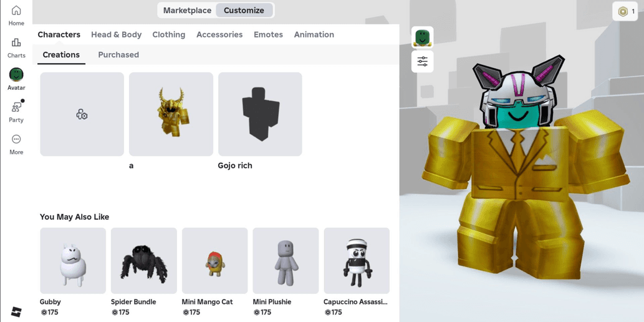Click the Roblox logo icon
Image resolution: width=644 pixels, height=322 pixels.
(x=16, y=311)
